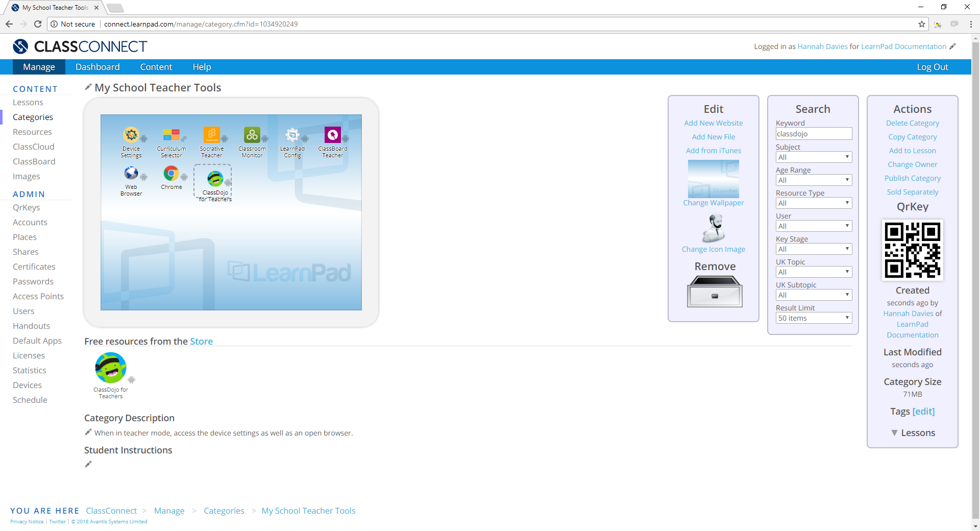The width and height of the screenshot is (980, 531).
Task: Open the Classroom Monitor icon
Action: 252,135
